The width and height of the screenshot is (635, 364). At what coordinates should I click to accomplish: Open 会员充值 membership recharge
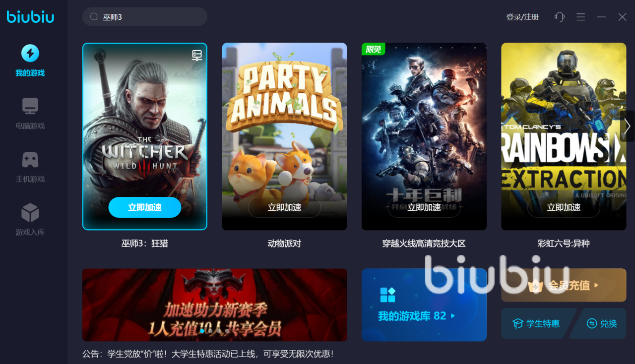pos(564,285)
